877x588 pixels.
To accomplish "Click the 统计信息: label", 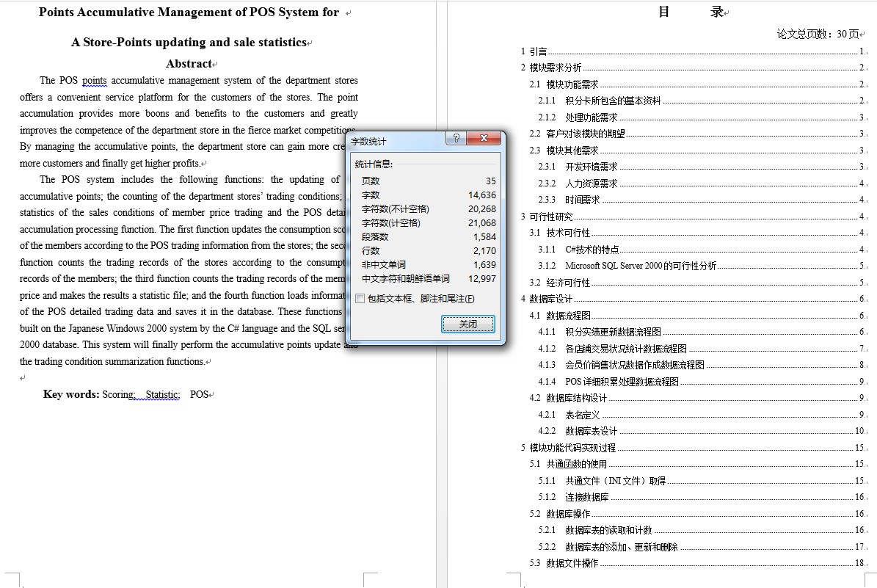I will [x=374, y=164].
